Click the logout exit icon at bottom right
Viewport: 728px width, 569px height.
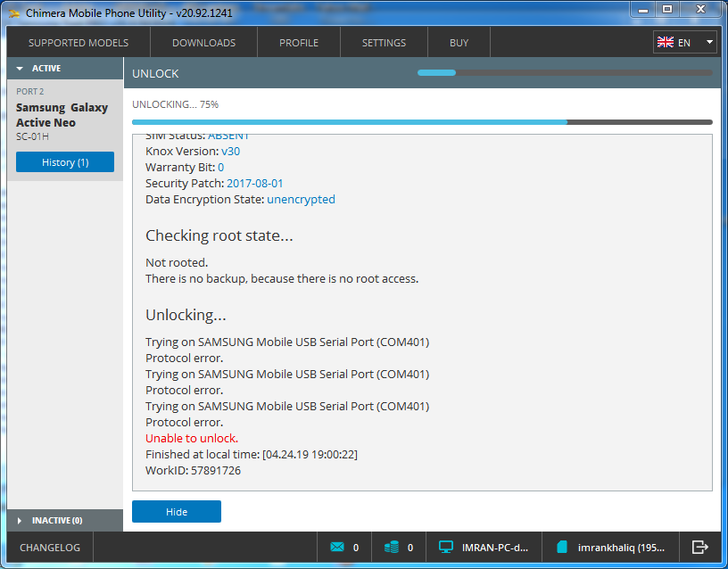tap(699, 548)
